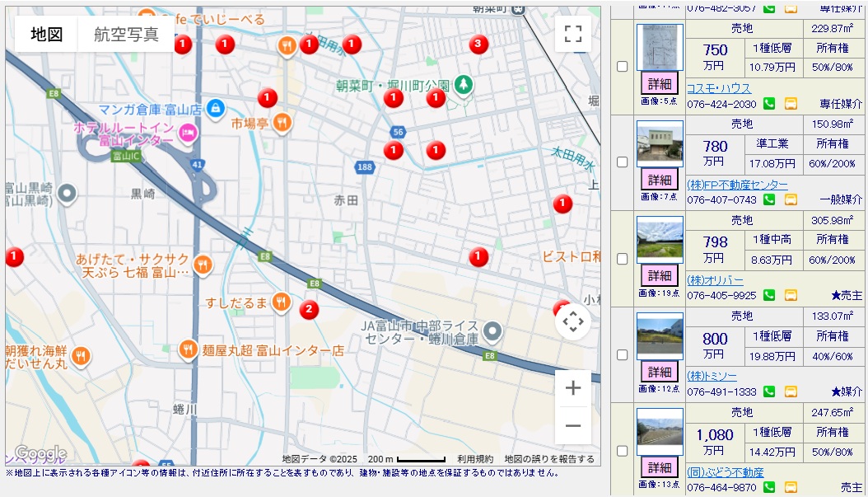The height and width of the screenshot is (497, 868).
Task: Click red property marker numbered 3
Action: (x=478, y=44)
